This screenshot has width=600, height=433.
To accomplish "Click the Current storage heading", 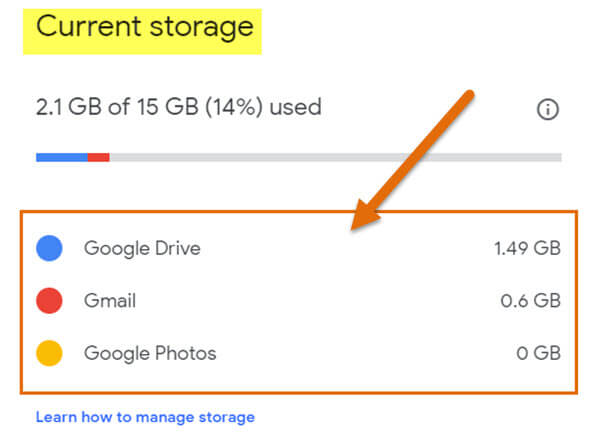I will click(x=145, y=27).
